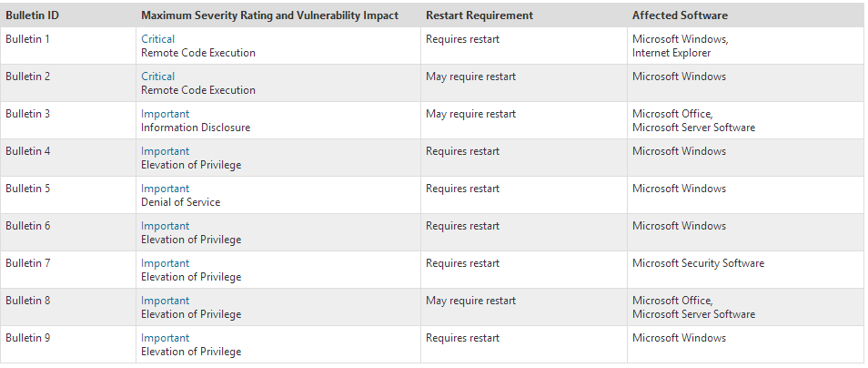
Task: Click the Restart Requirement column header
Action: 479,15
